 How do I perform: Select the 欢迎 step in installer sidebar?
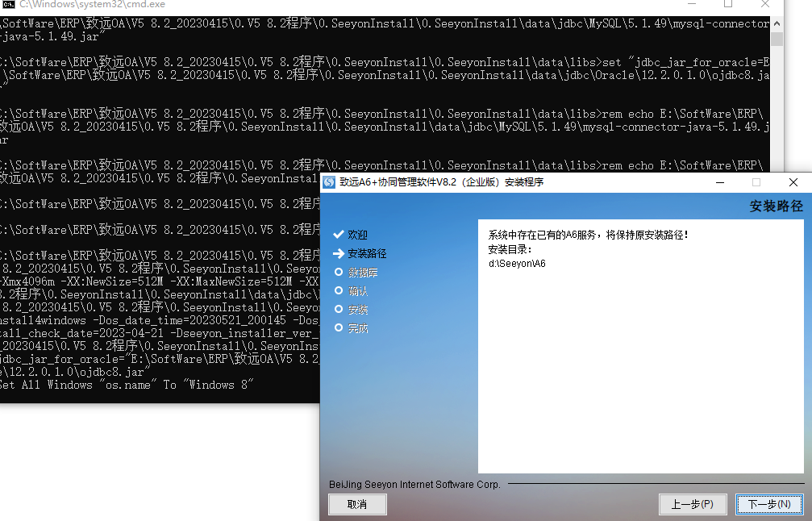click(357, 235)
